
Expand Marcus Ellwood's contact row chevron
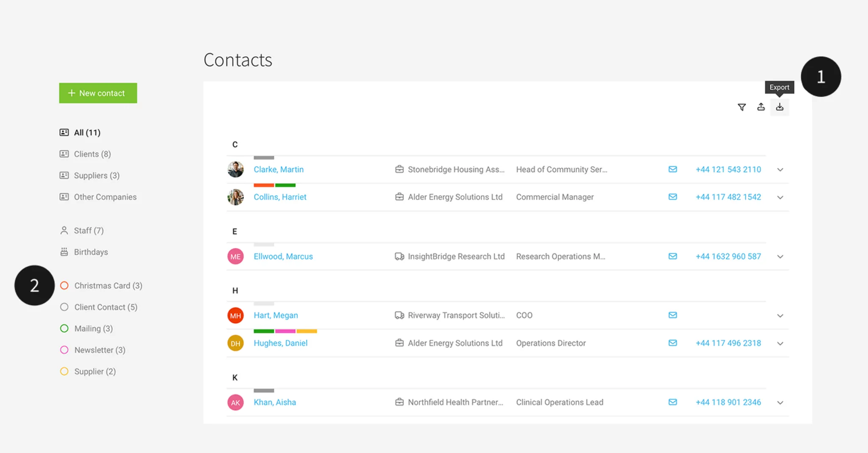pyautogui.click(x=780, y=257)
